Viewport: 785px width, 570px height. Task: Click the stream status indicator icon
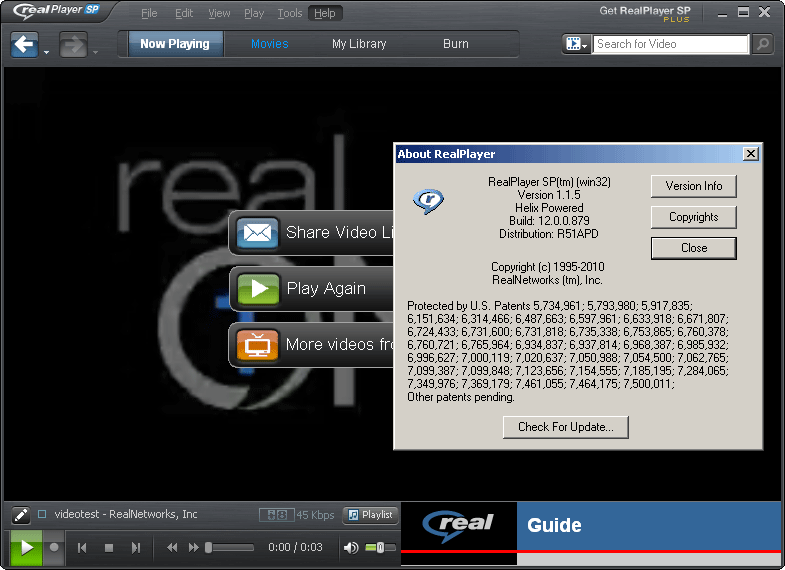pos(276,515)
